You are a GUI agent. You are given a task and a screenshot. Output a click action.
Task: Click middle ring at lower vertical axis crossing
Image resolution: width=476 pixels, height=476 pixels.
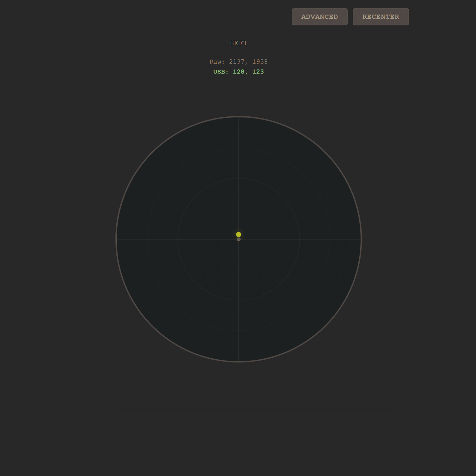[238, 330]
